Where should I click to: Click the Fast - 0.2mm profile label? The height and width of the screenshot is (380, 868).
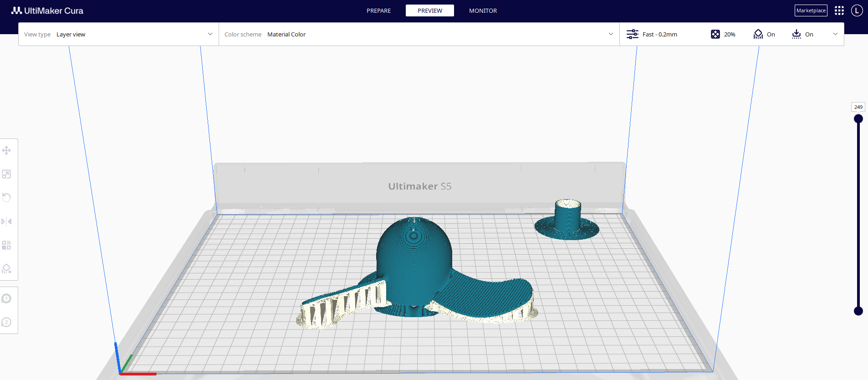pos(660,34)
